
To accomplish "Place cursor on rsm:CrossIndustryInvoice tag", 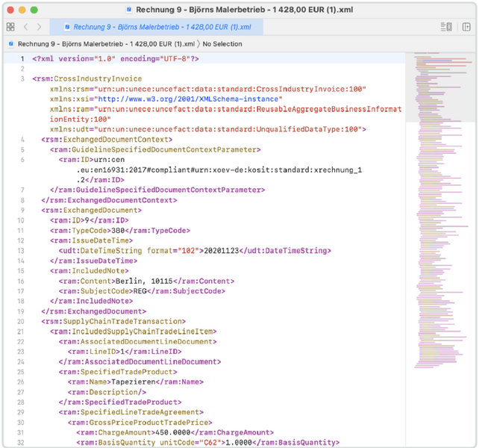I will [x=90, y=78].
